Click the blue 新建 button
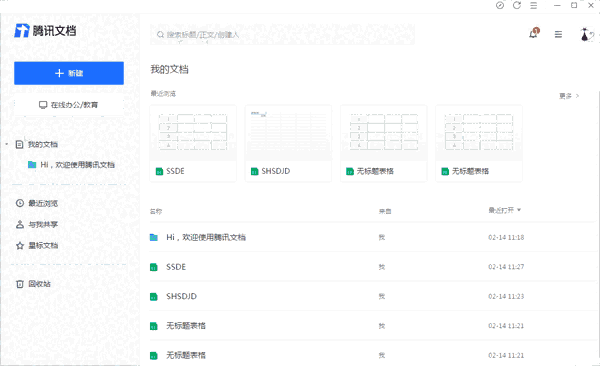This screenshot has width=600, height=366. pyautogui.click(x=69, y=73)
